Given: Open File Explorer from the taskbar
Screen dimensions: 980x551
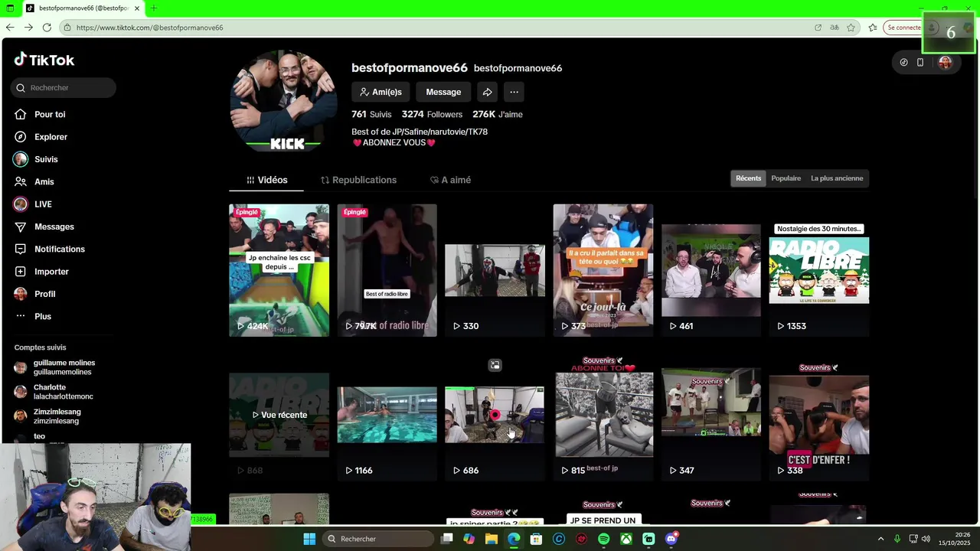Looking at the screenshot, I should (x=492, y=539).
